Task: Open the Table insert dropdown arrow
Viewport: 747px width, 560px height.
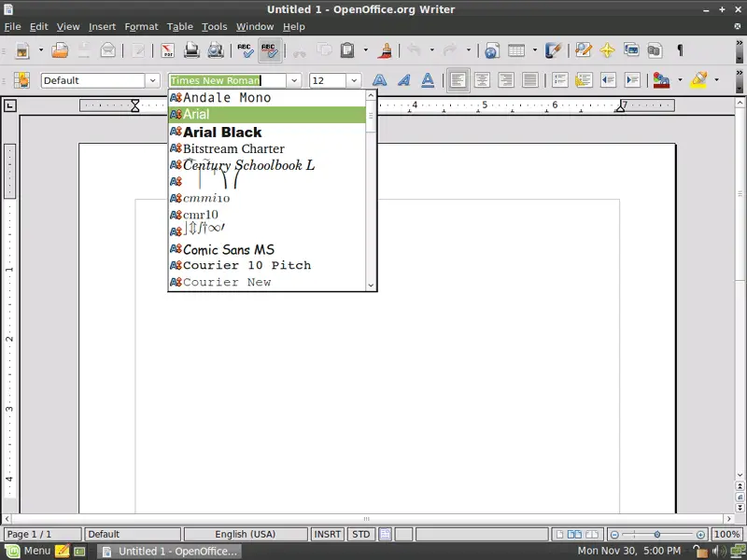Action: click(534, 49)
